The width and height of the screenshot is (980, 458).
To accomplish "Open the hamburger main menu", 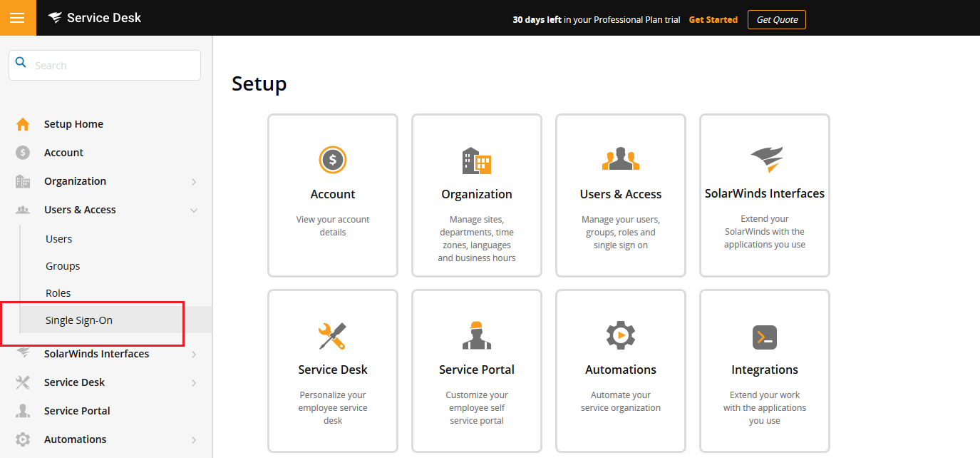I will click(x=17, y=18).
